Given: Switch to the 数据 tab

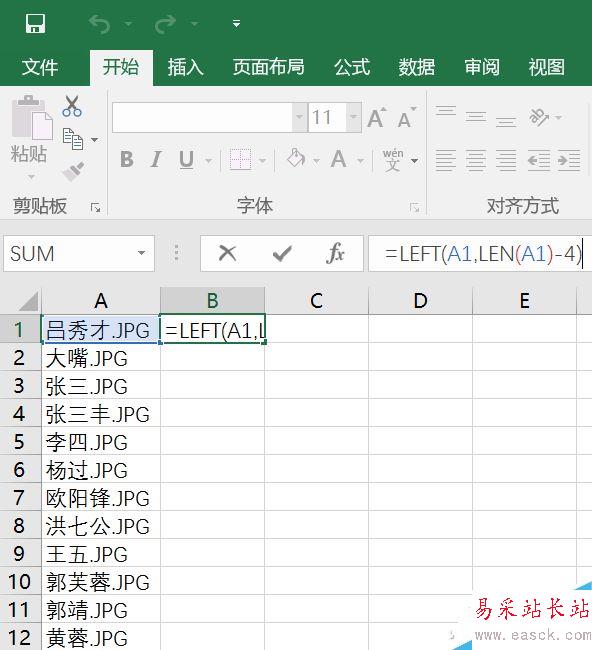Looking at the screenshot, I should pos(417,67).
